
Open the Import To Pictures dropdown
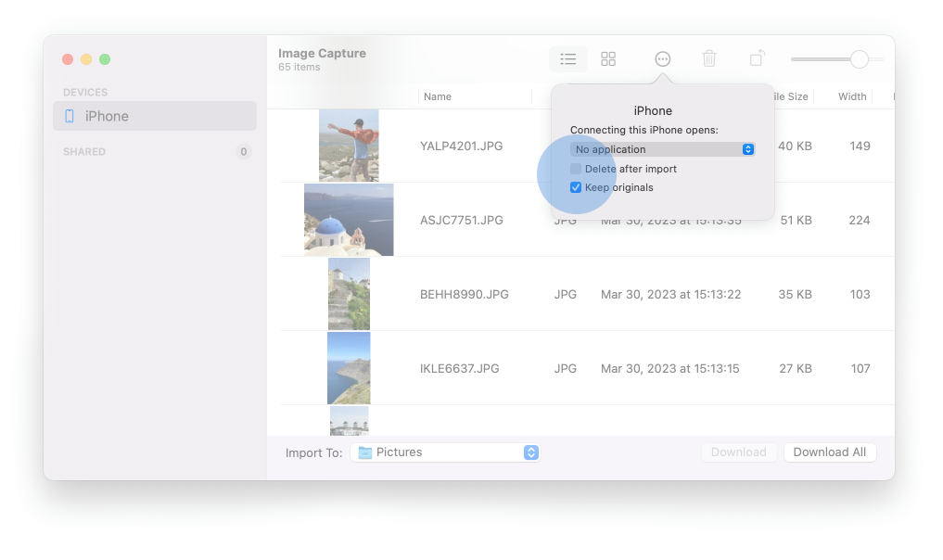click(x=445, y=452)
